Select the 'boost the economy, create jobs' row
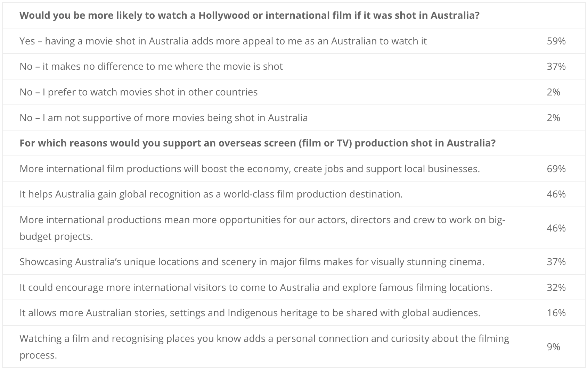 (x=294, y=169)
